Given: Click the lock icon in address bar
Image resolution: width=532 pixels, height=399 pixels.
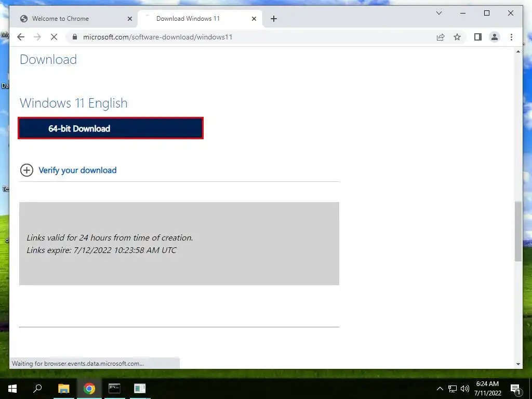Looking at the screenshot, I should (x=75, y=37).
